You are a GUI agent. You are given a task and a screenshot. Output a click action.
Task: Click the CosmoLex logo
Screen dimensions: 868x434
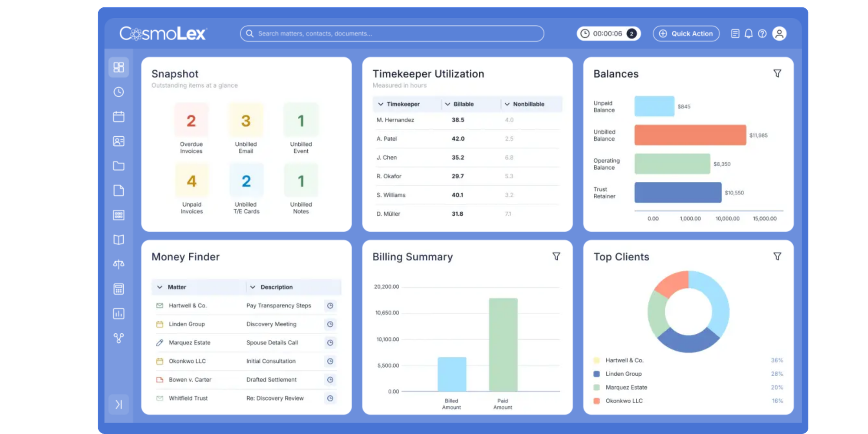(163, 33)
